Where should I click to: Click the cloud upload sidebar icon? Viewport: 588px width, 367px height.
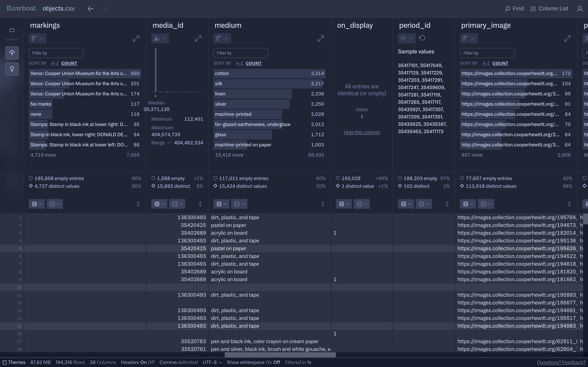click(x=12, y=53)
